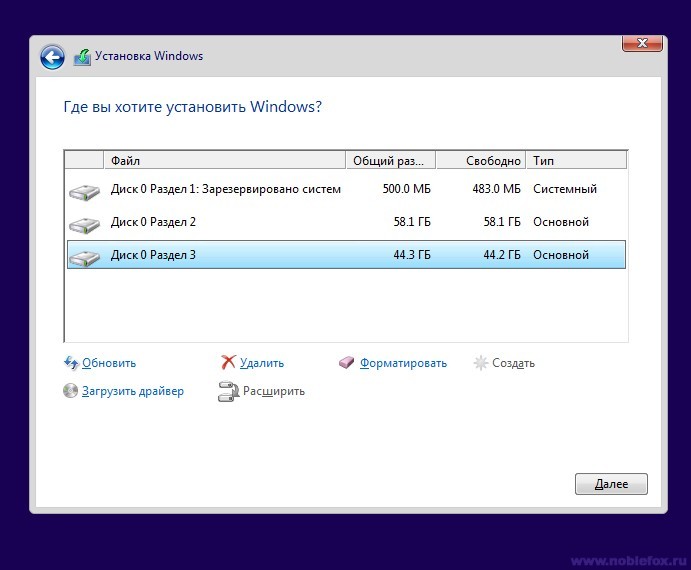The image size is (691, 570).
Task: Sort by the Общий раз... column header
Action: point(391,160)
